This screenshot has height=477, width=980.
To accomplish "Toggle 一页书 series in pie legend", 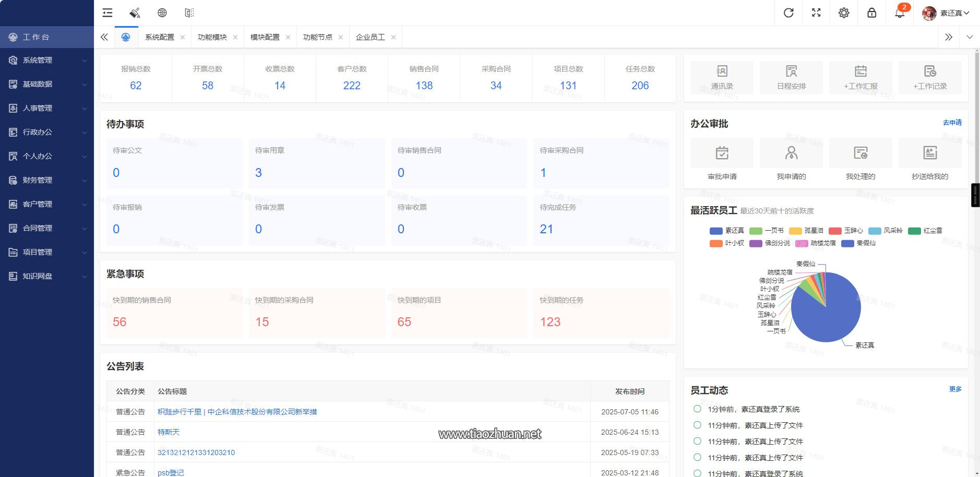I will click(x=767, y=231).
